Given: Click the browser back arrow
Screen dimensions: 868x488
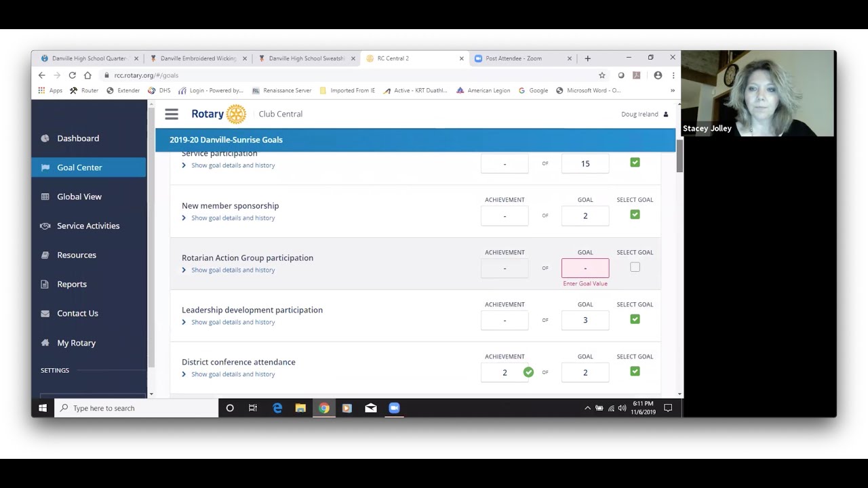Looking at the screenshot, I should pos(42,75).
